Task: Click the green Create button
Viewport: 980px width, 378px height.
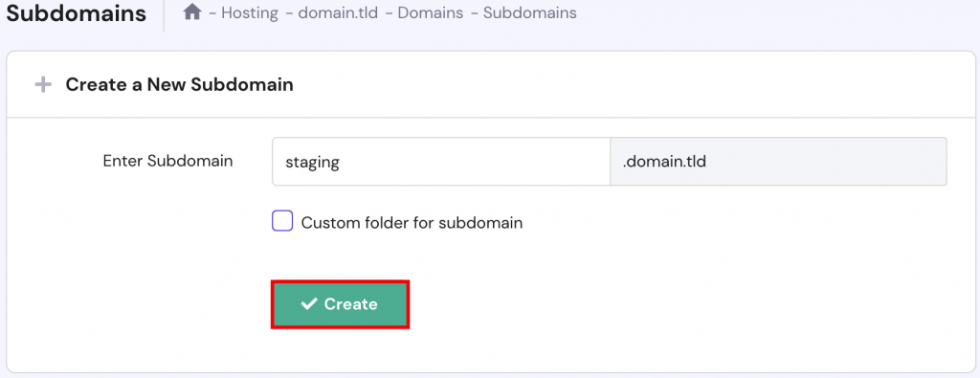Action: tap(340, 304)
